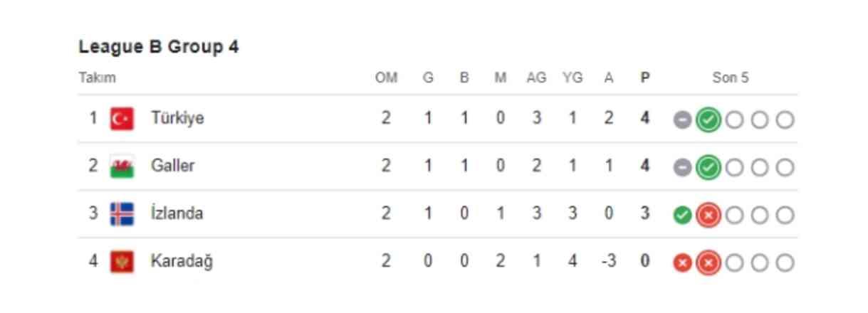
Task: Click the İzlanda flag icon
Action: [122, 213]
